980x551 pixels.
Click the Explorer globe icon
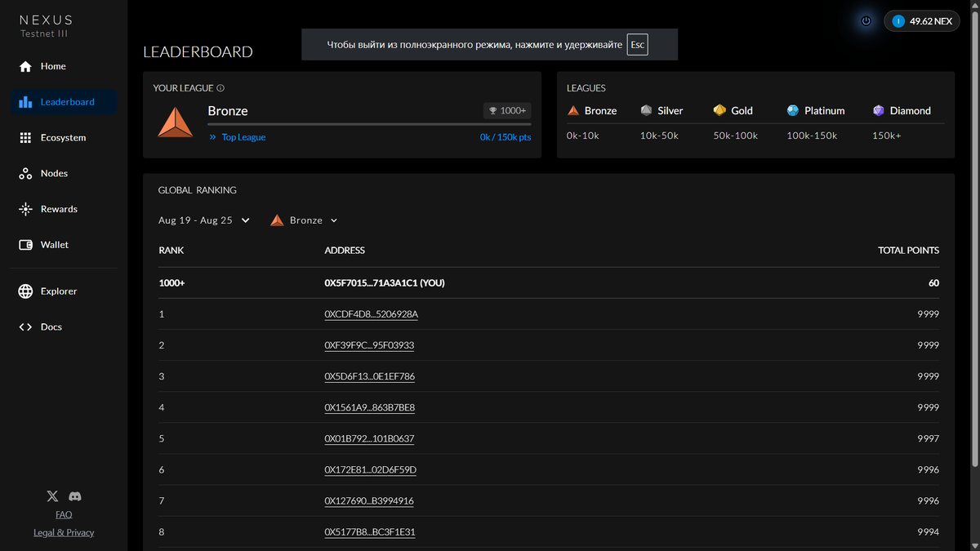click(x=25, y=291)
